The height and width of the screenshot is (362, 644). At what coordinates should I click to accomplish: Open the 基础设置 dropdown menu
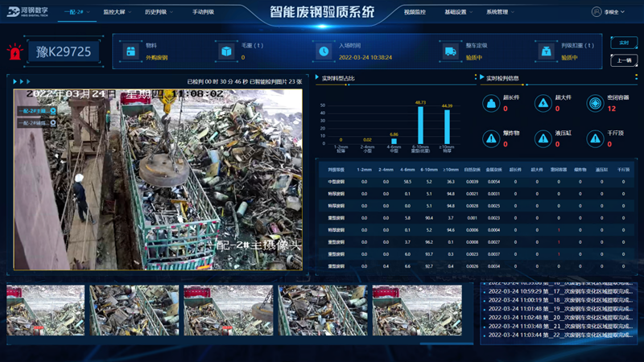click(458, 12)
